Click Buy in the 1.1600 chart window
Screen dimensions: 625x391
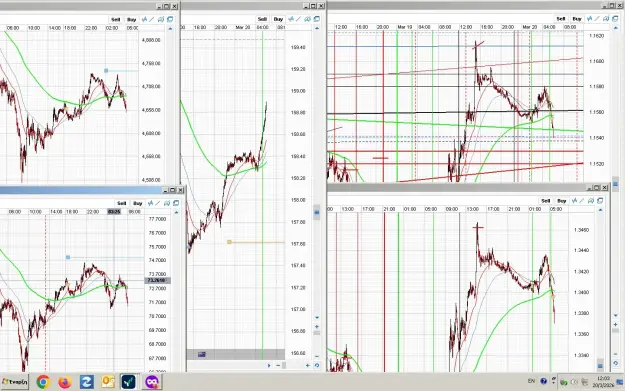(x=577, y=19)
